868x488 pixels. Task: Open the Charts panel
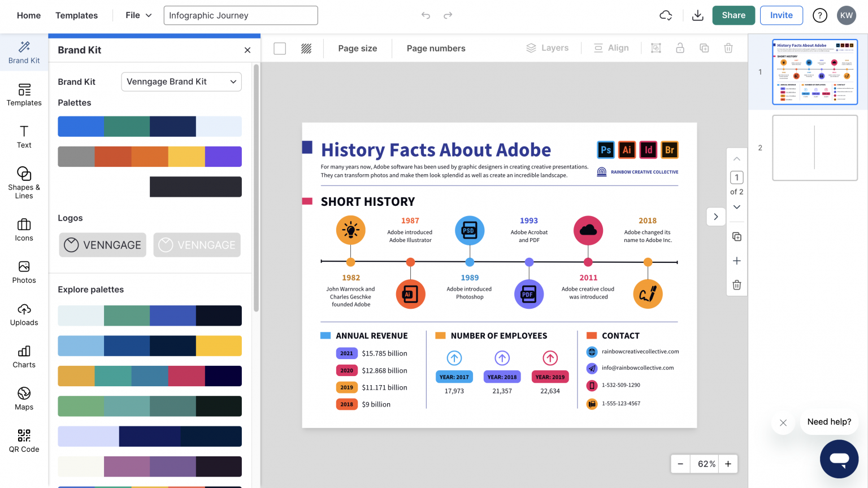24,357
